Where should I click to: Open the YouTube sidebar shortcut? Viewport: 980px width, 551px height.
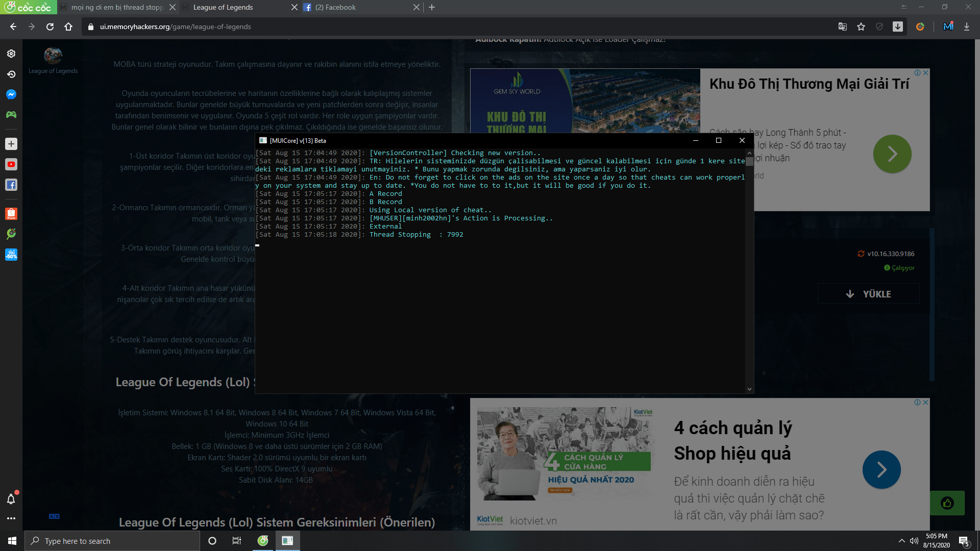pyautogui.click(x=11, y=164)
